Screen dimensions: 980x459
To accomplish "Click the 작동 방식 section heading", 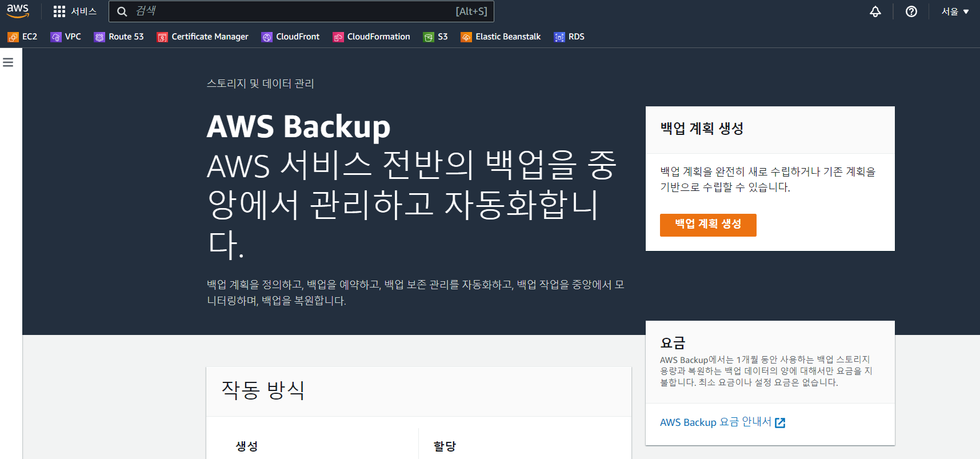I will [x=263, y=390].
